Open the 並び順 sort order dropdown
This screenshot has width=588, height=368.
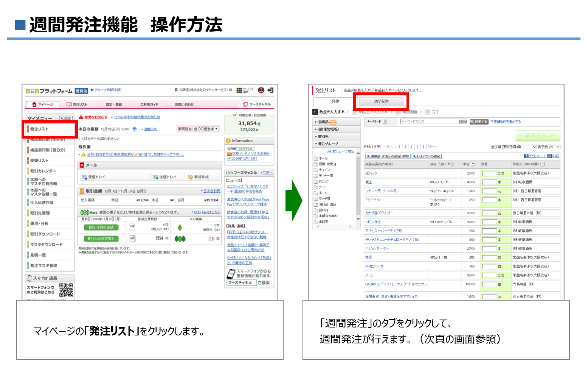click(519, 147)
